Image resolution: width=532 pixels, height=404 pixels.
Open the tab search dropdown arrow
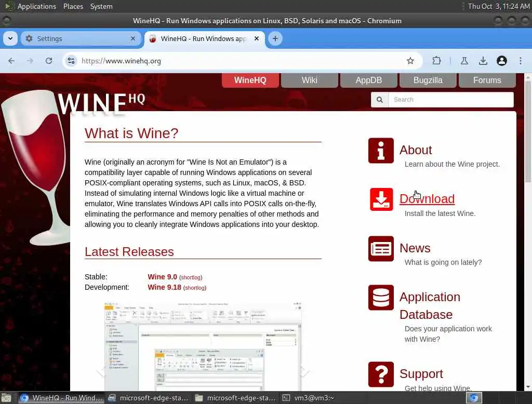(10, 38)
